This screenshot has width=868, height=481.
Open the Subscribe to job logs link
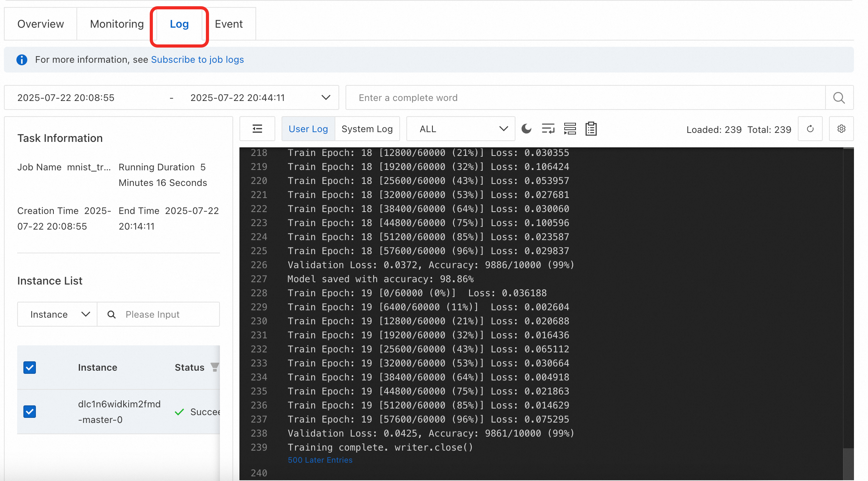click(197, 60)
